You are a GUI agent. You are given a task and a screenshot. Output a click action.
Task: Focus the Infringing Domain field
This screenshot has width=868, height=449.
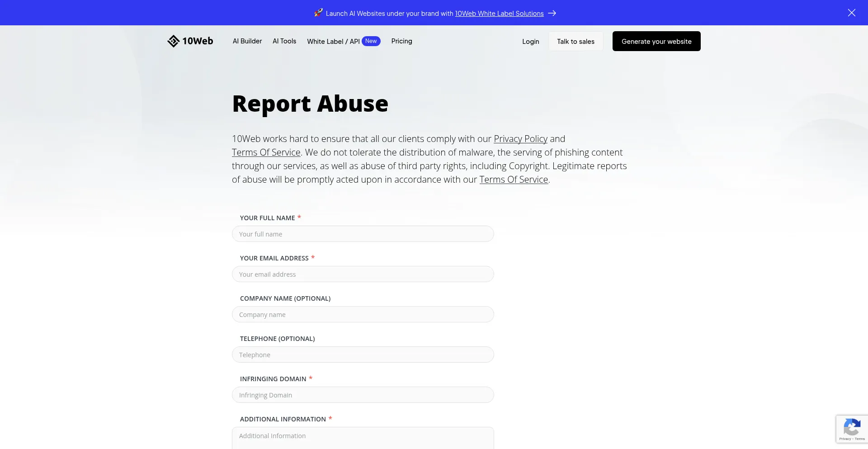pos(363,395)
